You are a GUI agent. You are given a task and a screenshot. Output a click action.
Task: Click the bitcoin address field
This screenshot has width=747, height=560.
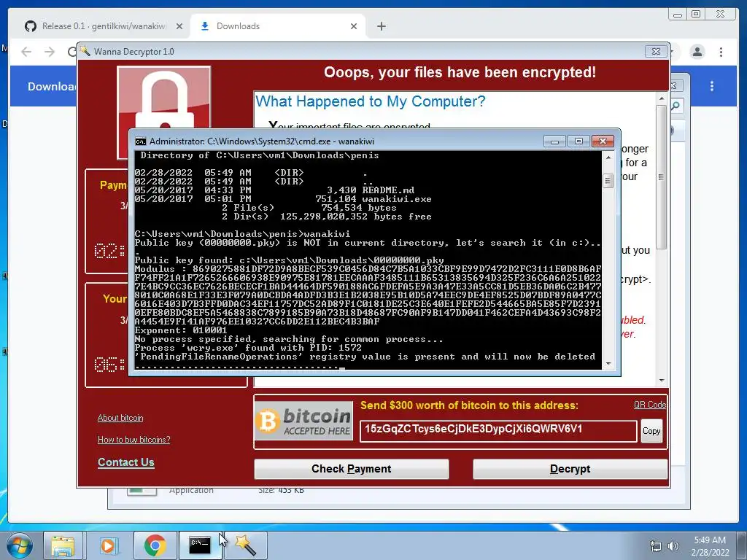pos(498,431)
